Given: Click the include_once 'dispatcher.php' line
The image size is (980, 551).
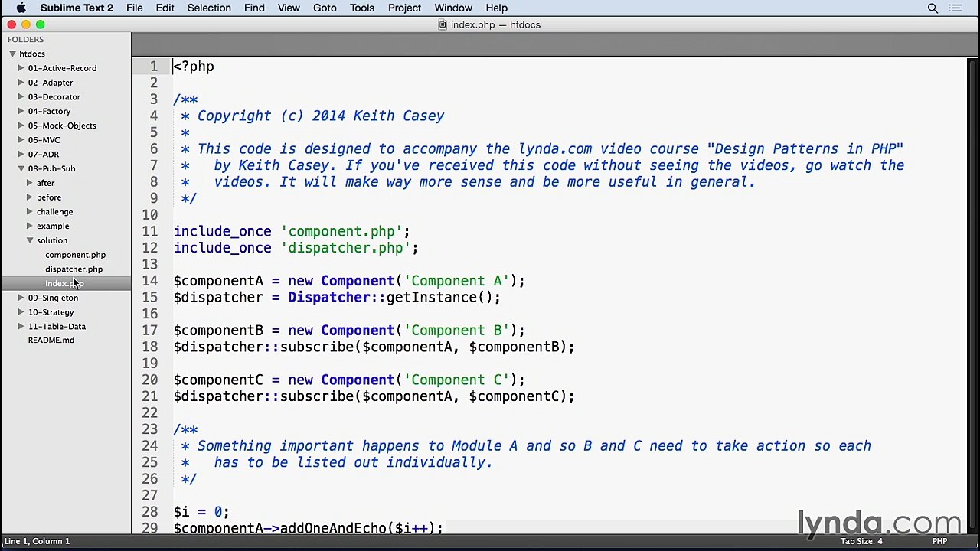Looking at the screenshot, I should pos(296,248).
